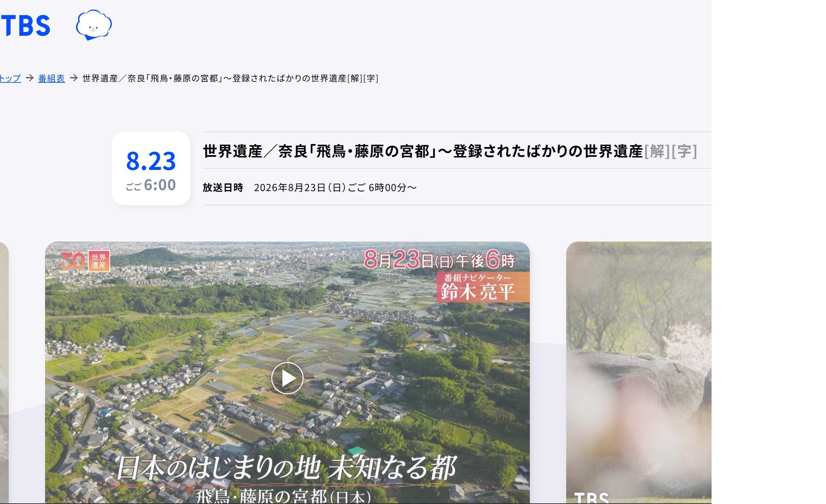Viewport: 826px width, 504px height.
Task: Click arrow after 番組表 breadcrumb
Action: point(74,78)
